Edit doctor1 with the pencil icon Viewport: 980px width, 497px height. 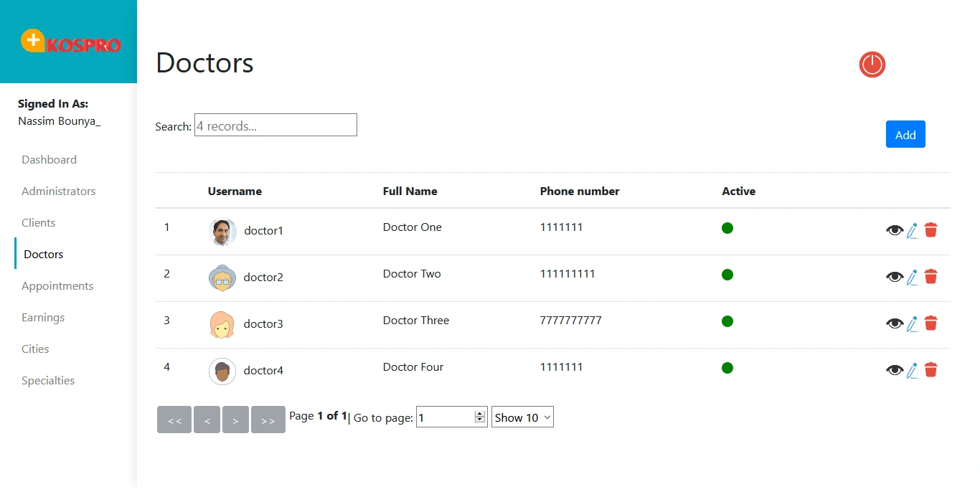tap(913, 230)
